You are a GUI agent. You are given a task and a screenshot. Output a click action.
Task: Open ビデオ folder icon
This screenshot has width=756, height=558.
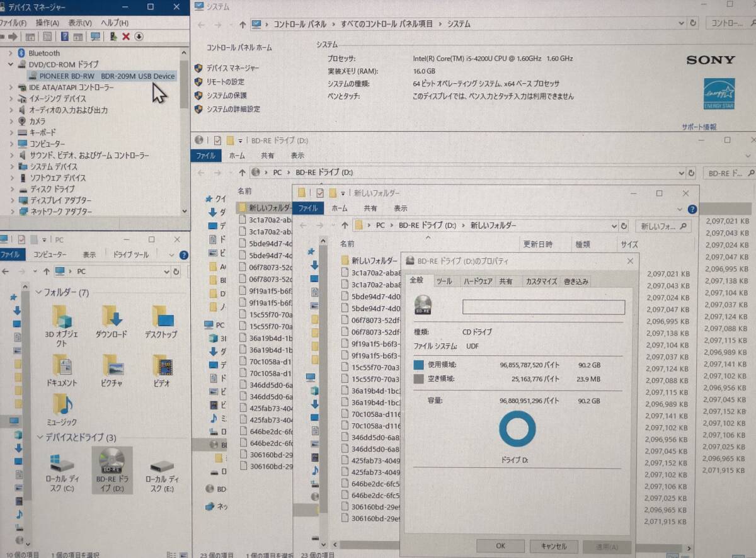(x=161, y=370)
